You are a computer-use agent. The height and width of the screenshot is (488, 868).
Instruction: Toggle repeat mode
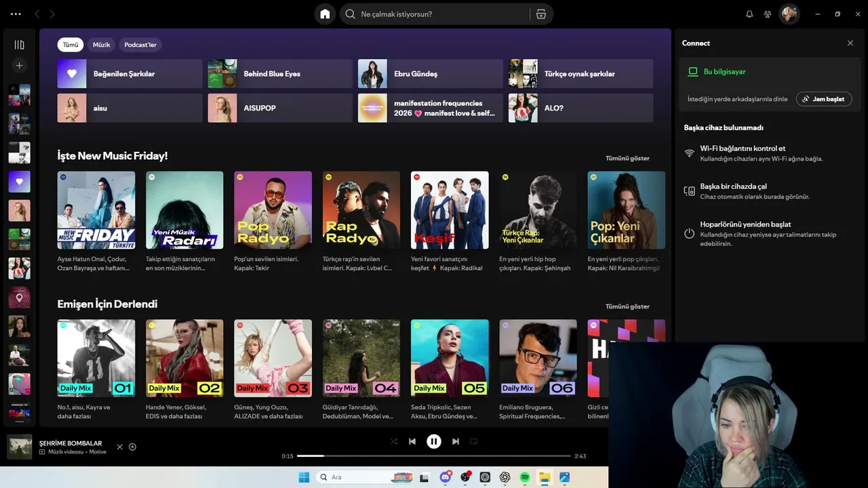pyautogui.click(x=474, y=441)
